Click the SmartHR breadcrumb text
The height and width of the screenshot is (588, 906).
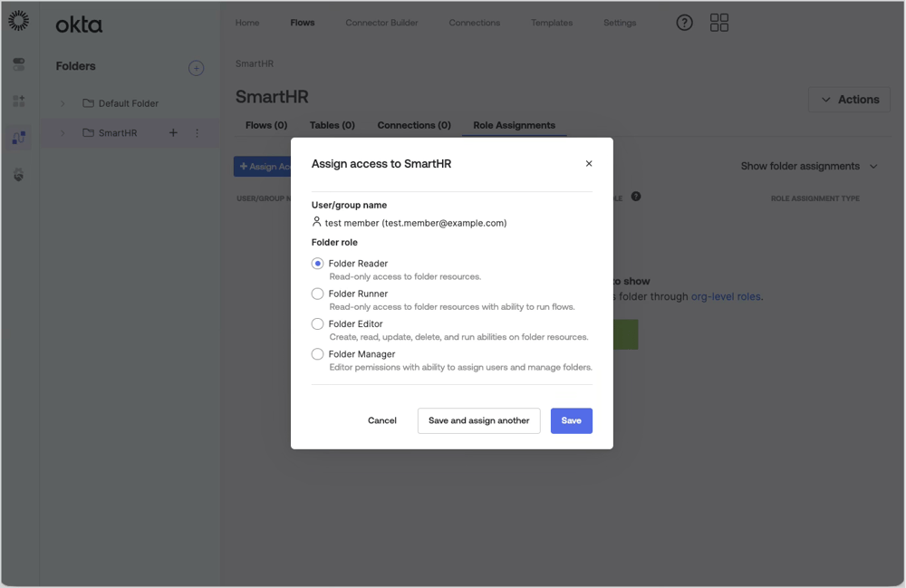pos(255,63)
